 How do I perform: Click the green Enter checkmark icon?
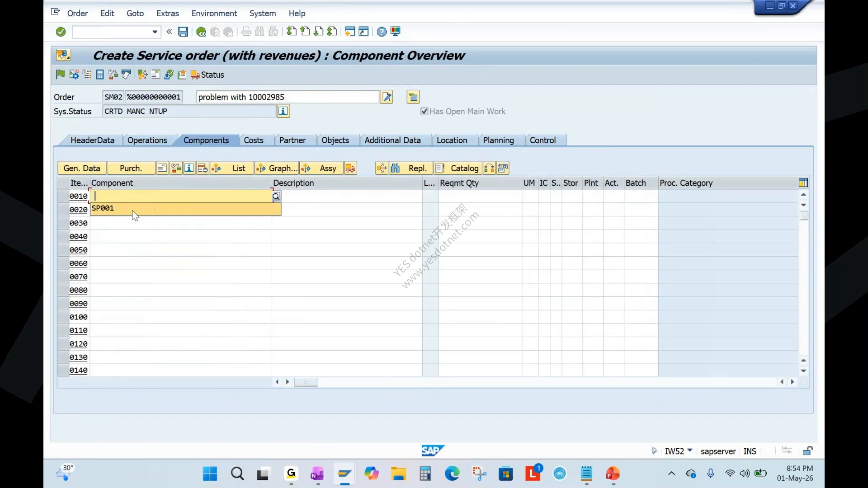pyautogui.click(x=61, y=32)
